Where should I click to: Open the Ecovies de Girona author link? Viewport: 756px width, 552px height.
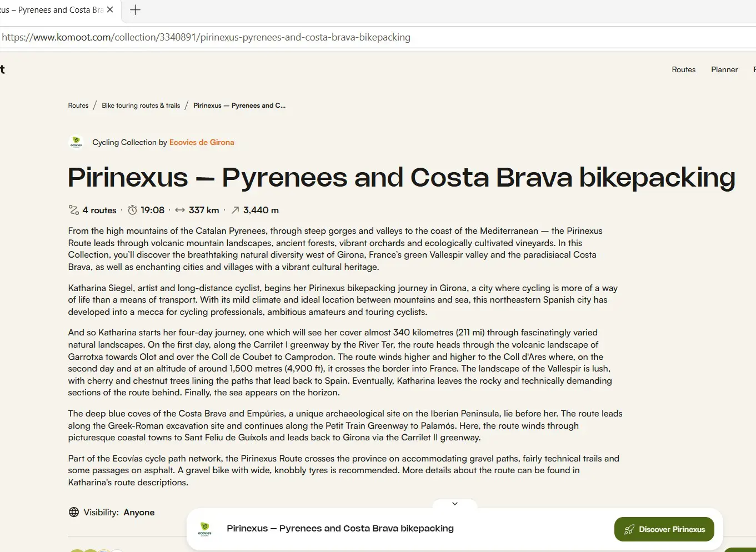(202, 142)
